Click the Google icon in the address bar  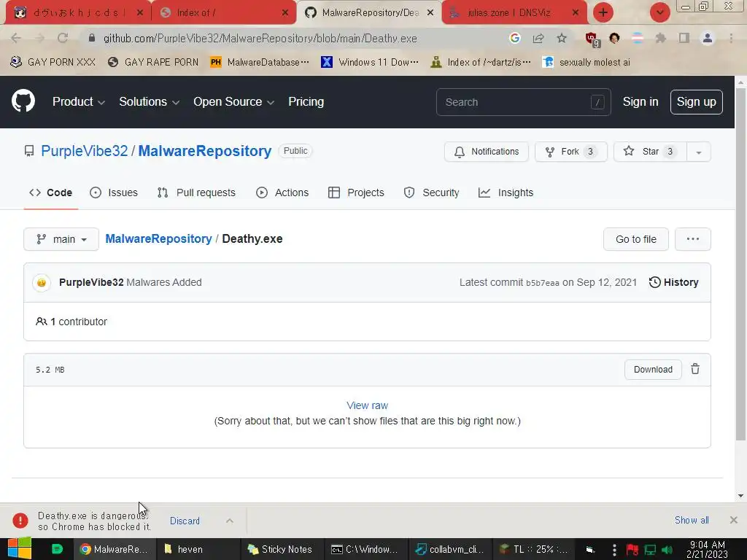point(514,38)
